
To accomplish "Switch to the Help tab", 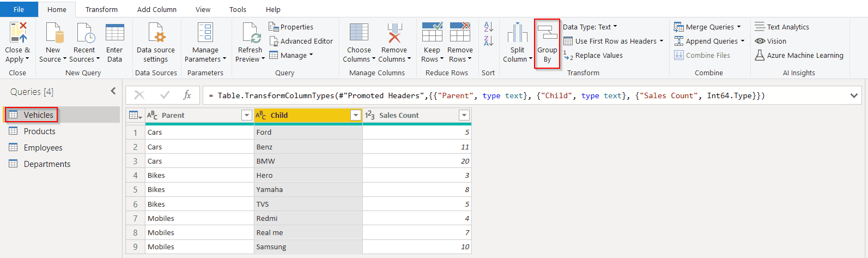I will (x=273, y=9).
